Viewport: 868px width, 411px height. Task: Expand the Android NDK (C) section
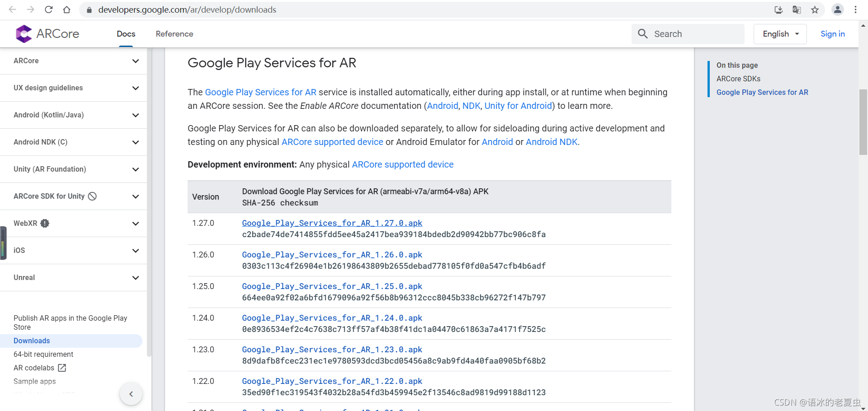pos(135,142)
